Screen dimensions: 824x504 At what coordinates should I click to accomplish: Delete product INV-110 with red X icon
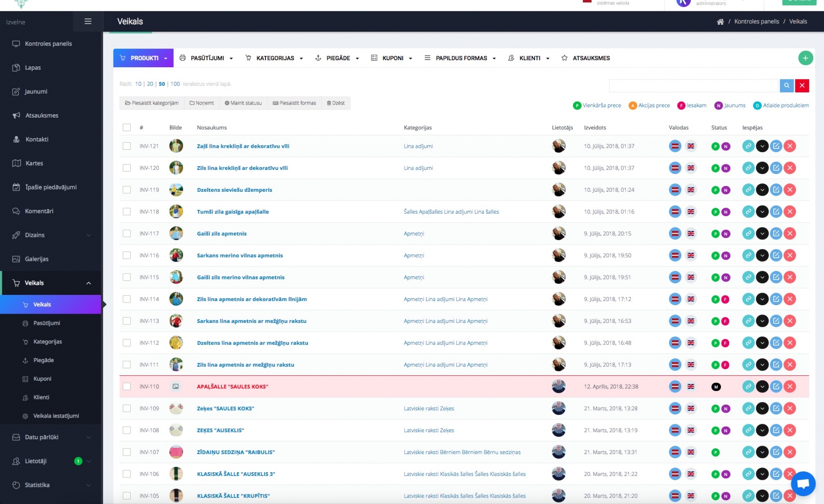(x=789, y=386)
